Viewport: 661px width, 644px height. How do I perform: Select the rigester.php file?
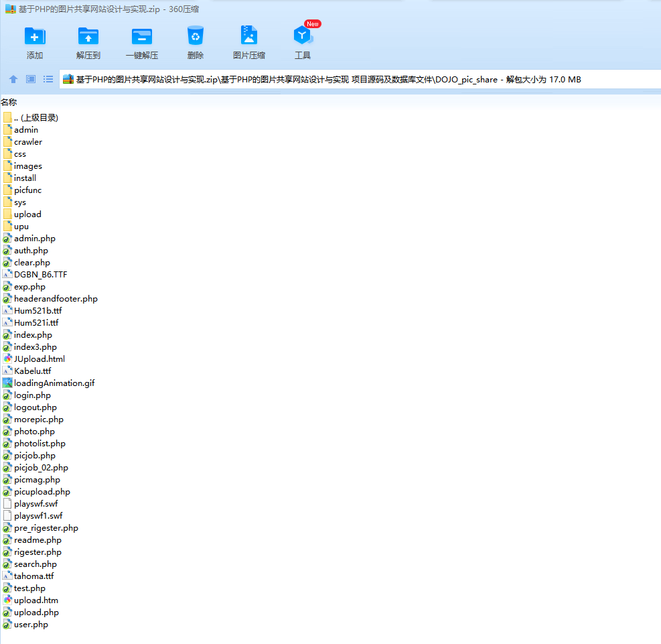click(x=32, y=552)
